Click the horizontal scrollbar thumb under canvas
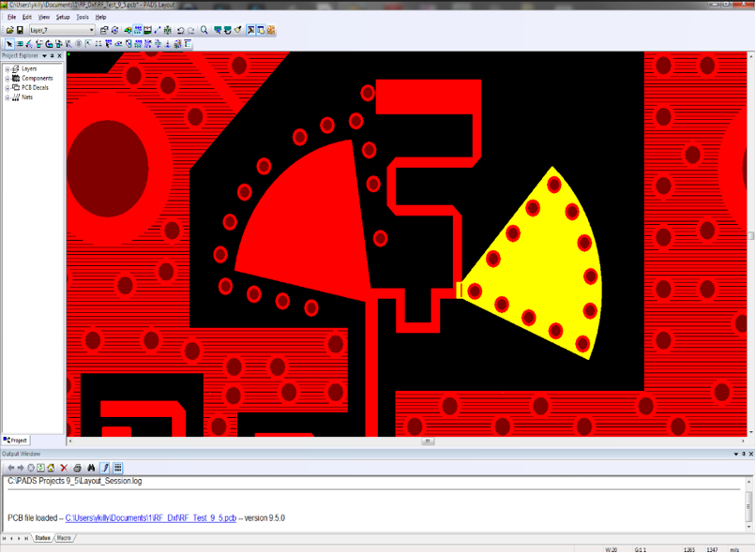 427,441
